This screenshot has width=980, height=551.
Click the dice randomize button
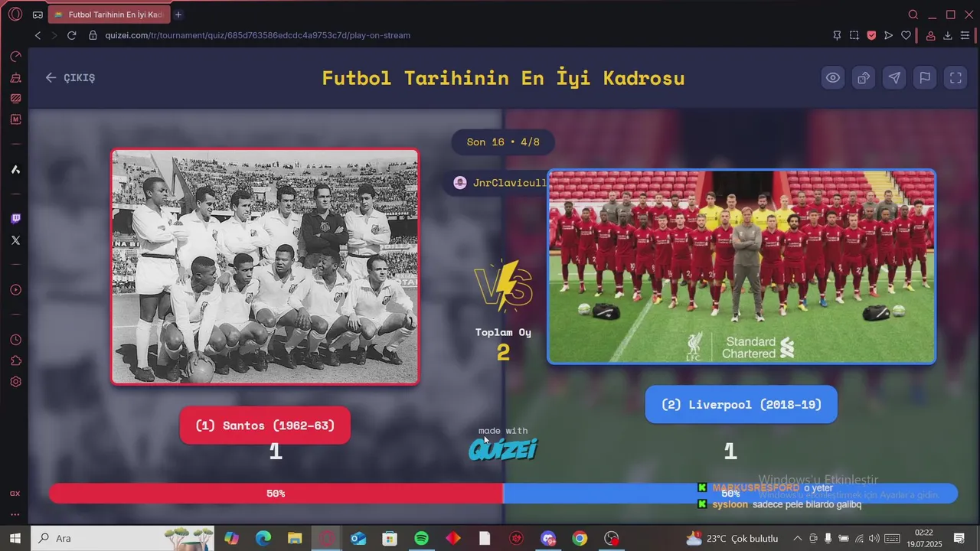click(x=864, y=77)
